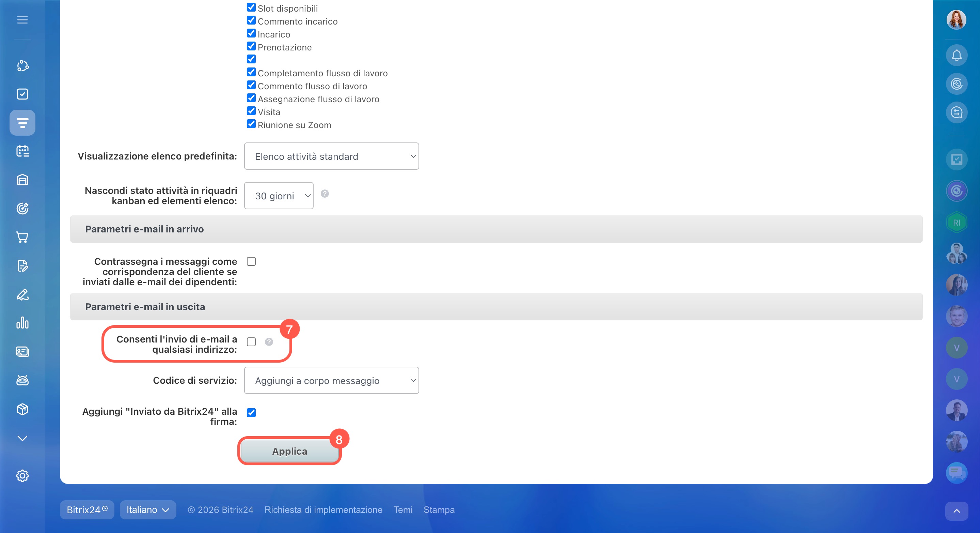Open the hamburger menu in the sidebar
Image resolution: width=980 pixels, height=533 pixels.
click(22, 20)
